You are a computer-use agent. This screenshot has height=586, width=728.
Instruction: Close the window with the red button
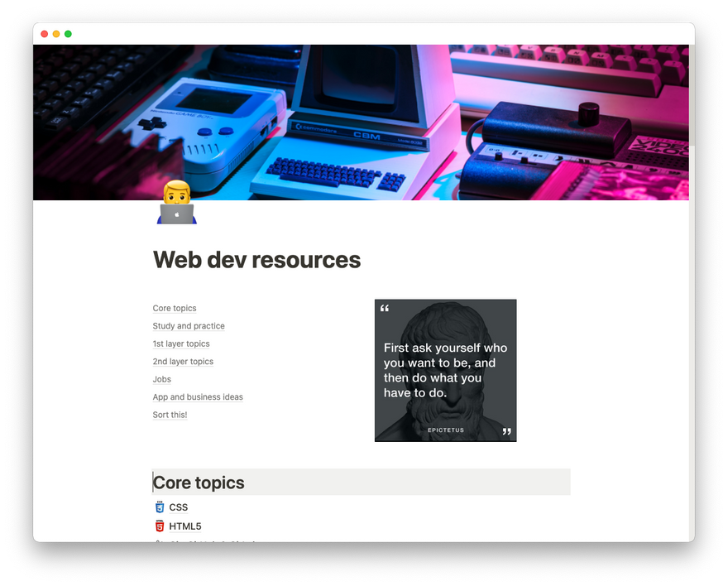point(45,34)
